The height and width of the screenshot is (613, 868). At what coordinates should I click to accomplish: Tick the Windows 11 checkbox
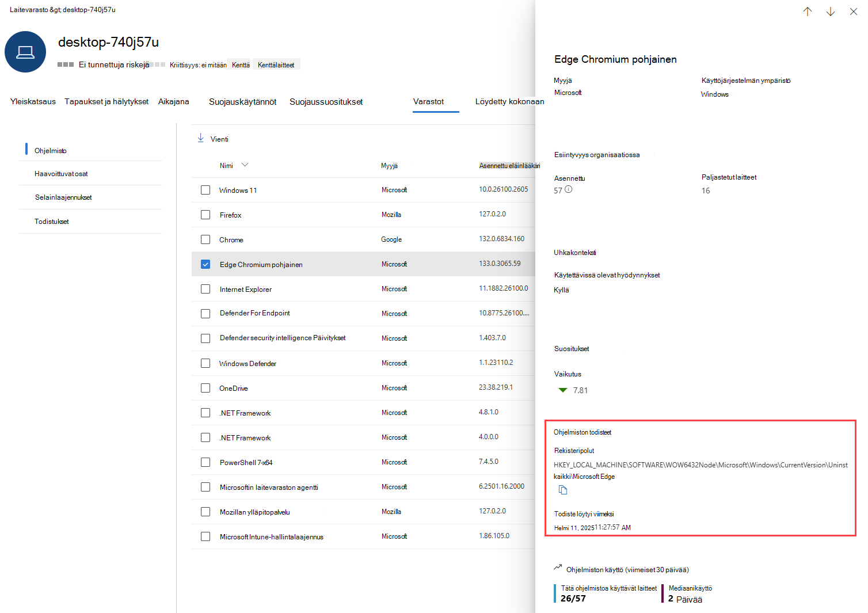[x=205, y=190]
